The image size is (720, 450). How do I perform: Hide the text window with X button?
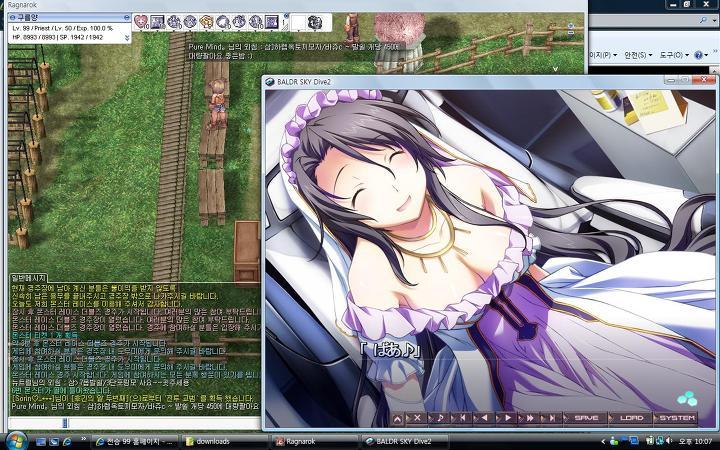point(417,418)
